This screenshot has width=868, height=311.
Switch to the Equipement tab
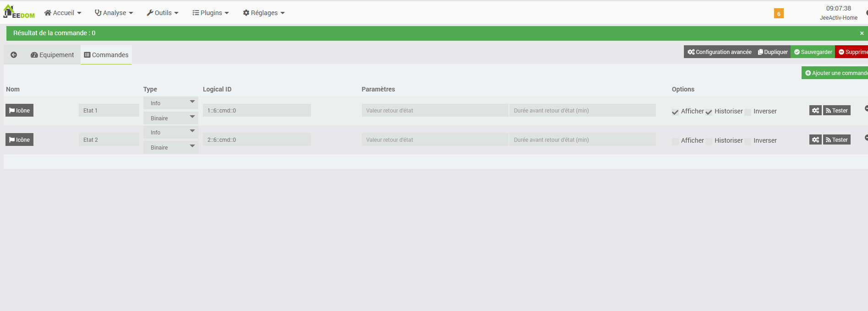coord(52,55)
